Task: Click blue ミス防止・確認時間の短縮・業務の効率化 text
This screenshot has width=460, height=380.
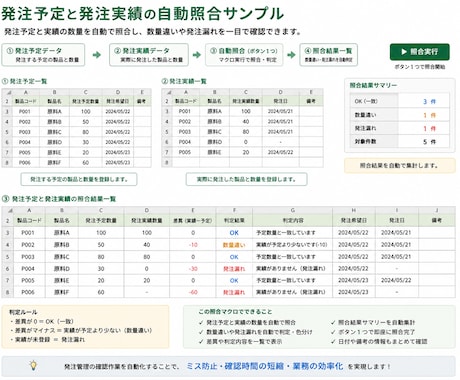Action: coord(264,366)
